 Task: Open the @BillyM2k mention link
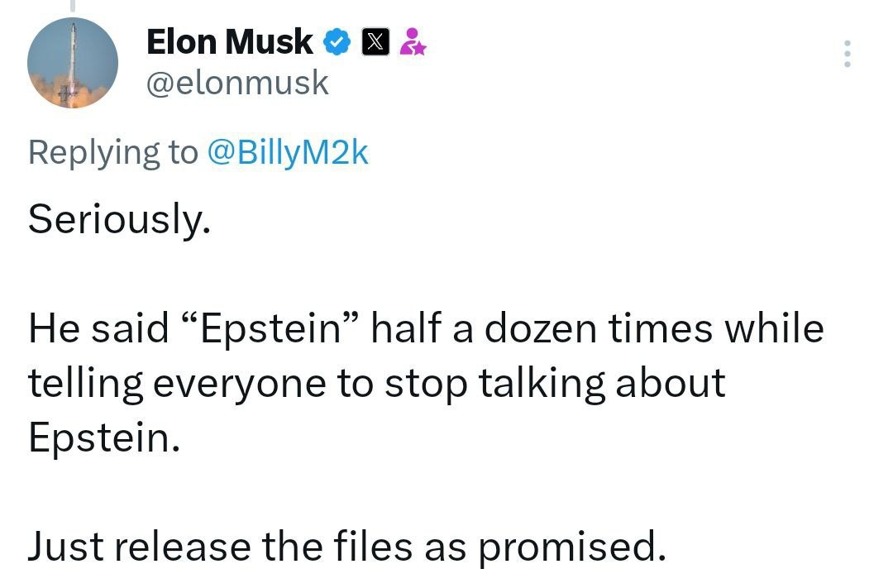(x=289, y=153)
